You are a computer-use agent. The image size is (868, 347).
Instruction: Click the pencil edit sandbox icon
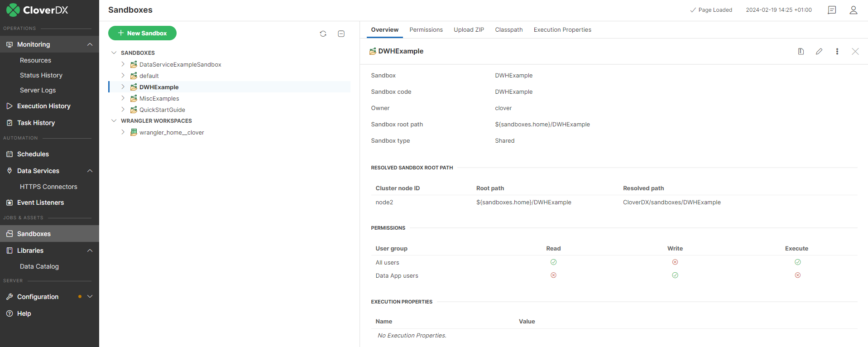click(819, 52)
